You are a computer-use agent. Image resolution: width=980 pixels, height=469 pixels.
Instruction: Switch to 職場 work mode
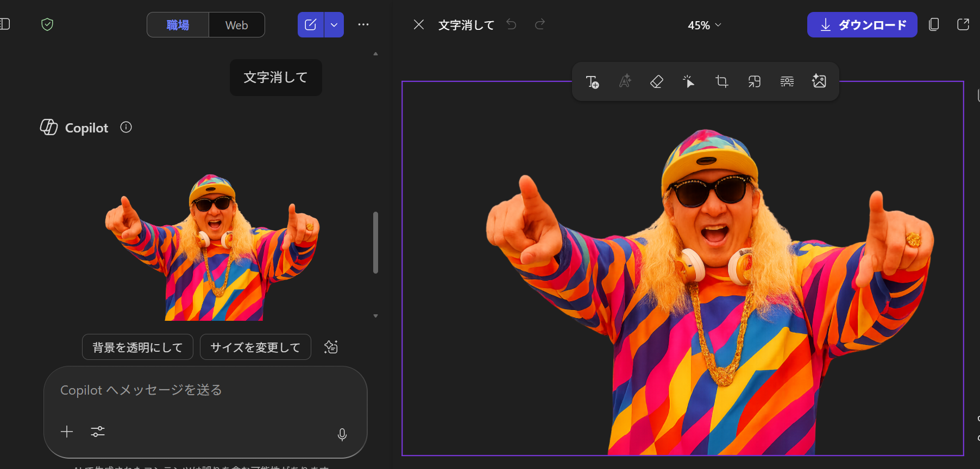click(178, 25)
